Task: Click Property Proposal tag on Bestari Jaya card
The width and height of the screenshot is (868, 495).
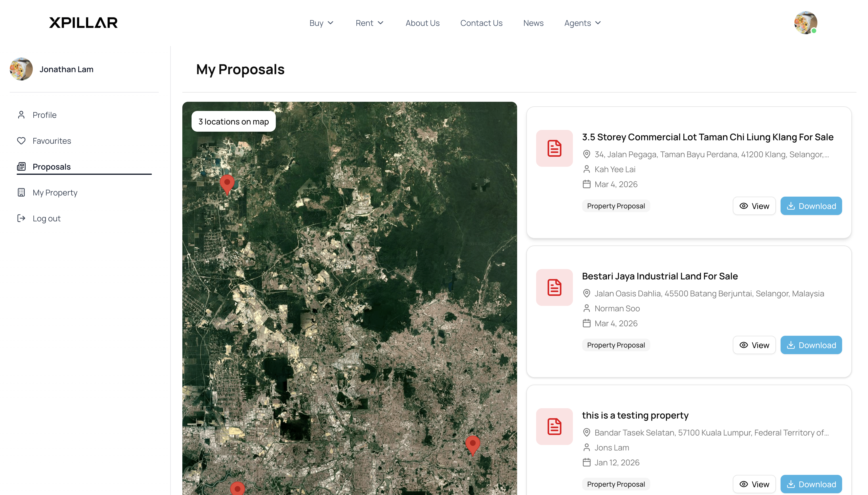Action: [616, 345]
